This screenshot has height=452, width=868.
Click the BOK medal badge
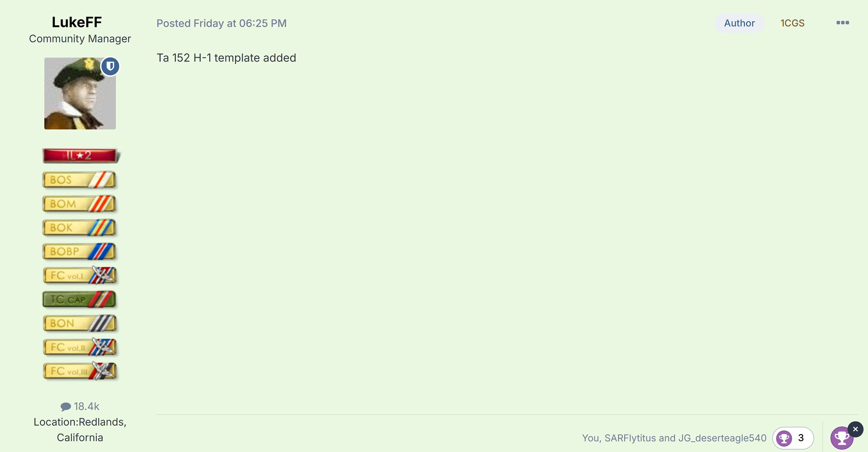coord(80,227)
